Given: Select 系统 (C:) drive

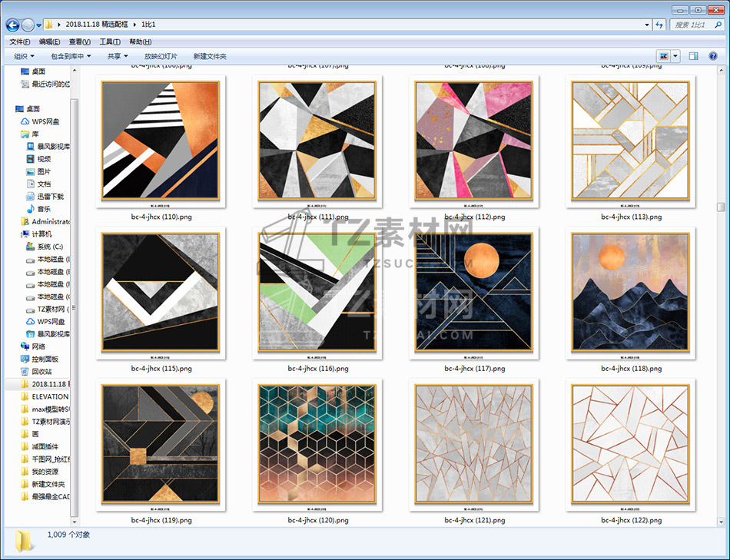Looking at the screenshot, I should [49, 247].
